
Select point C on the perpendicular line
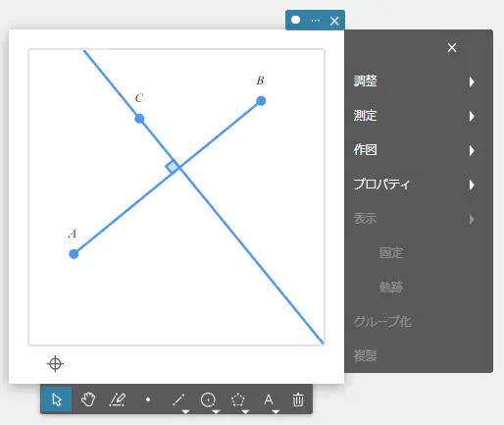pyautogui.click(x=139, y=119)
